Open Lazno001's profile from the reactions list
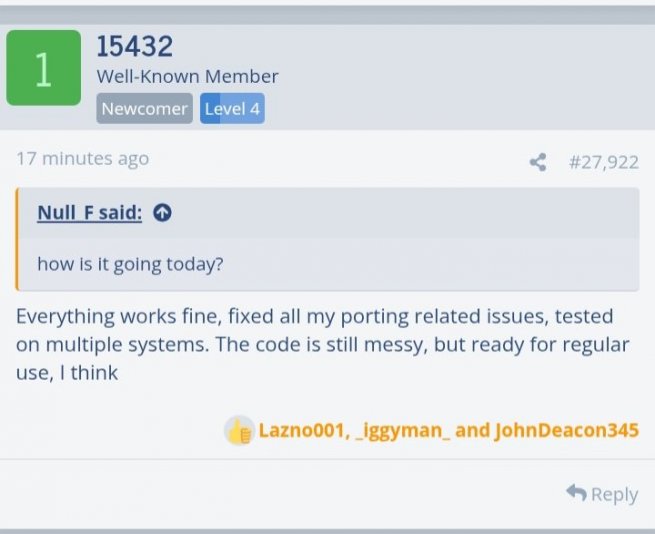This screenshot has width=655, height=534. (301, 431)
